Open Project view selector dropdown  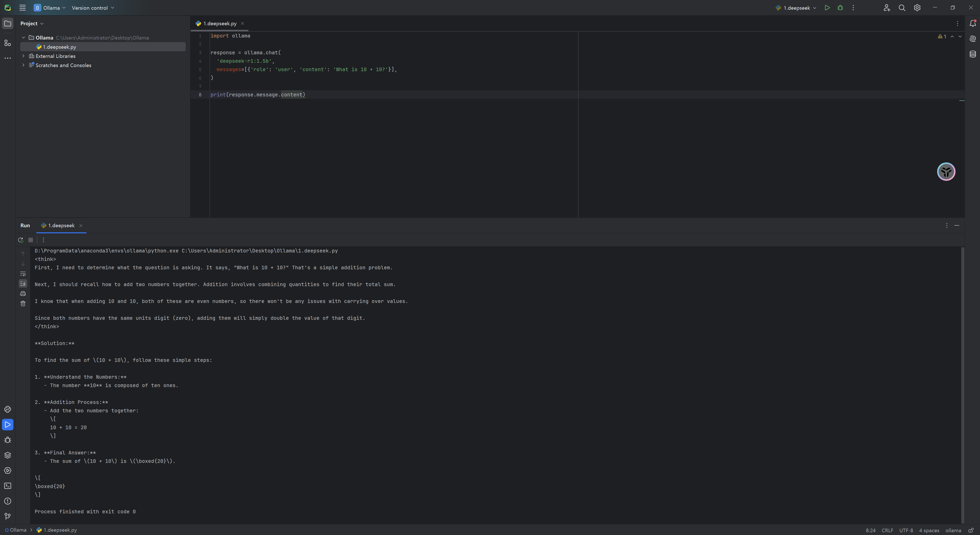pyautogui.click(x=32, y=23)
